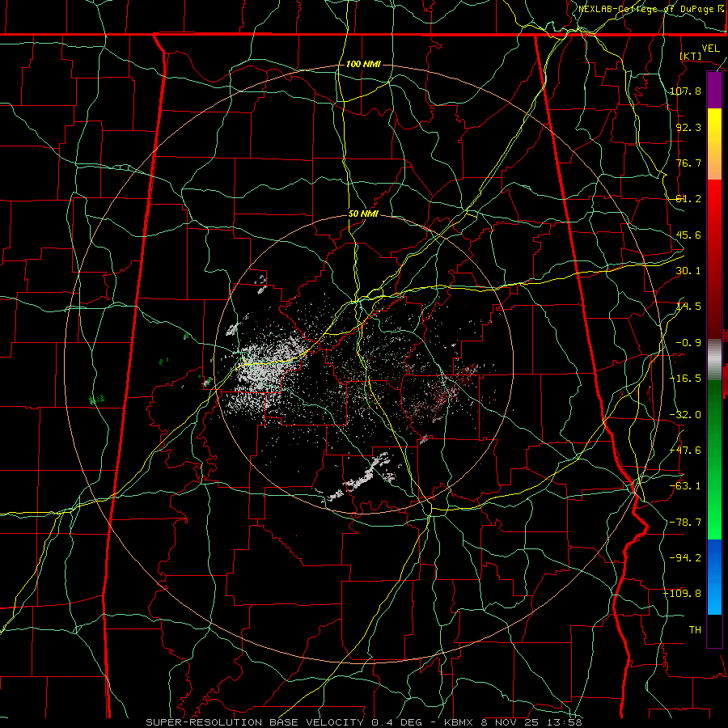Click the 61.2 velocity scale value
This screenshot has height=728, width=728.
click(688, 199)
